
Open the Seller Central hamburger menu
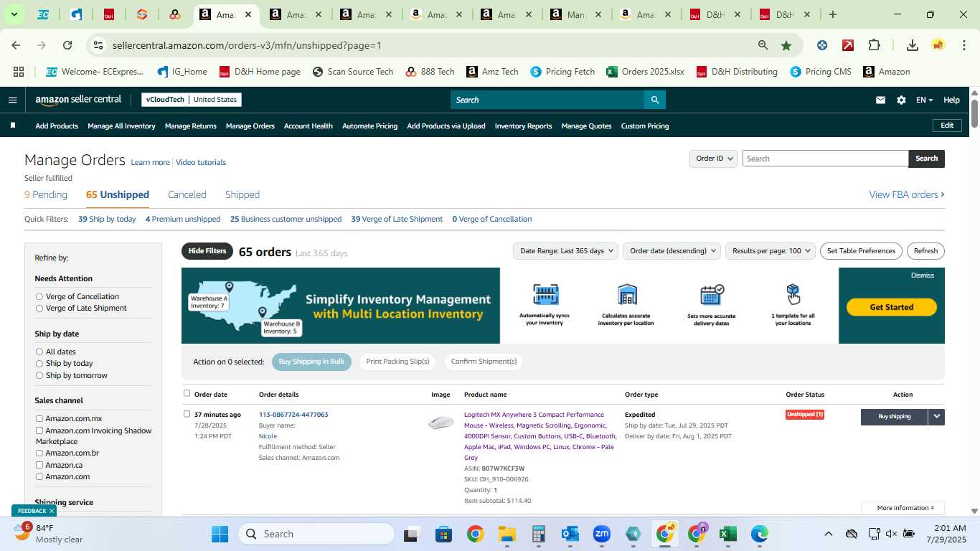pyautogui.click(x=12, y=100)
